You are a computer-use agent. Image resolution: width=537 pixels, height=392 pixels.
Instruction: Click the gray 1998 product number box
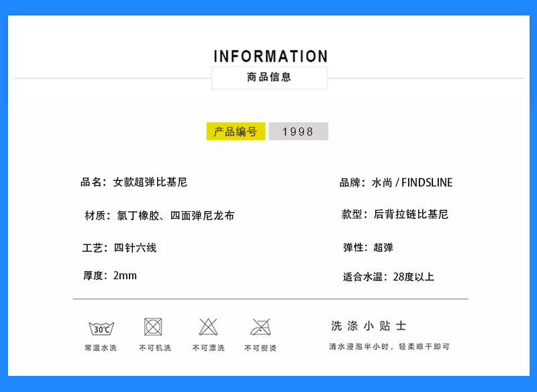click(x=298, y=132)
